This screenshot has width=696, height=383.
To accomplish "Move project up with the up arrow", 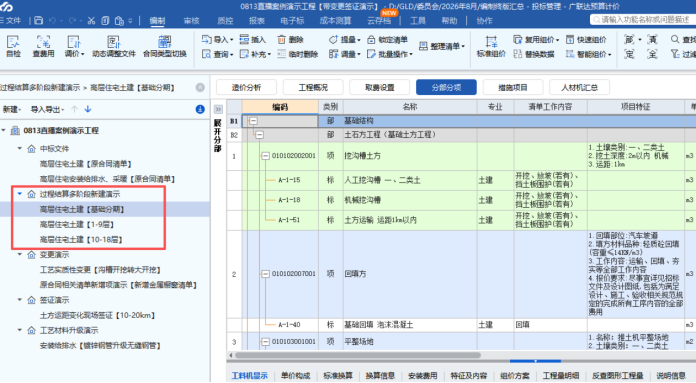I will click(x=75, y=109).
